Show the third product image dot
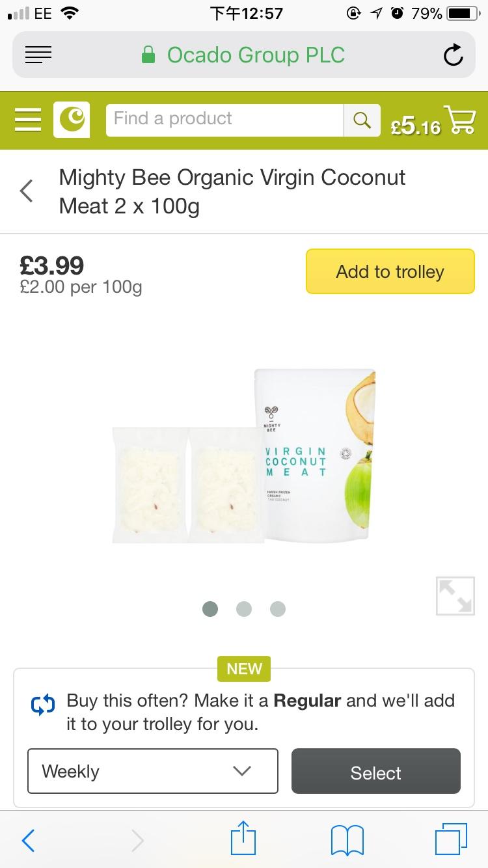This screenshot has width=488, height=868. [x=278, y=609]
